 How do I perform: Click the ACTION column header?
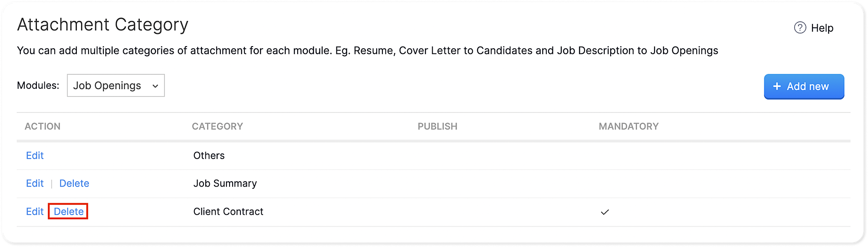tap(43, 127)
